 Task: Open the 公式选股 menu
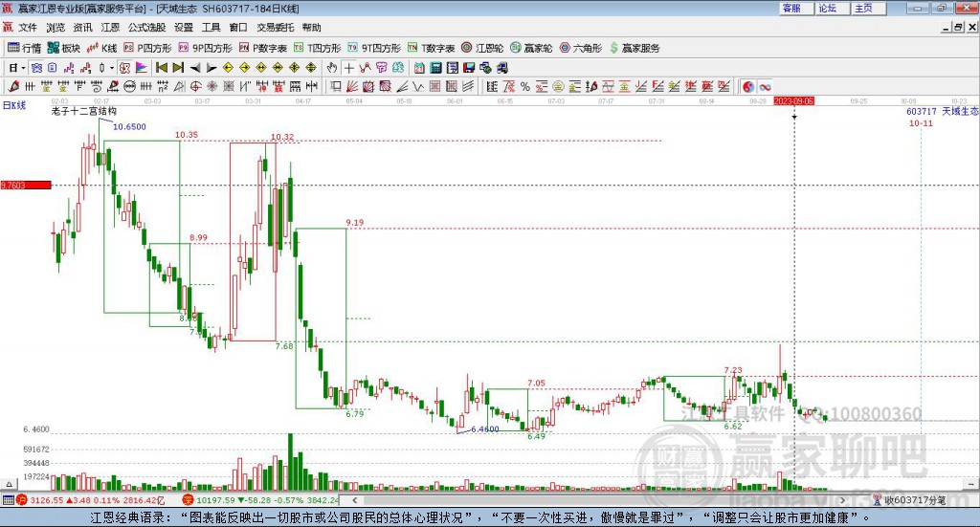click(x=146, y=28)
